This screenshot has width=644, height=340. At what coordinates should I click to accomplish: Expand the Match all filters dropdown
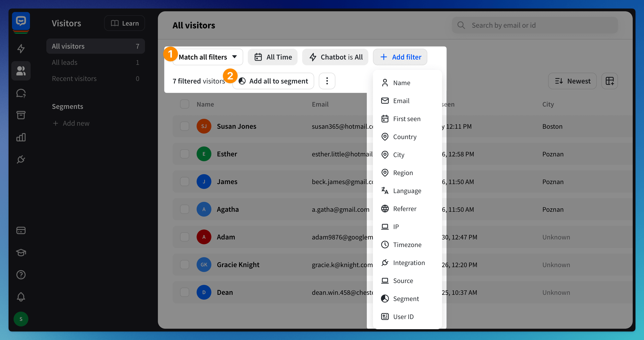208,57
